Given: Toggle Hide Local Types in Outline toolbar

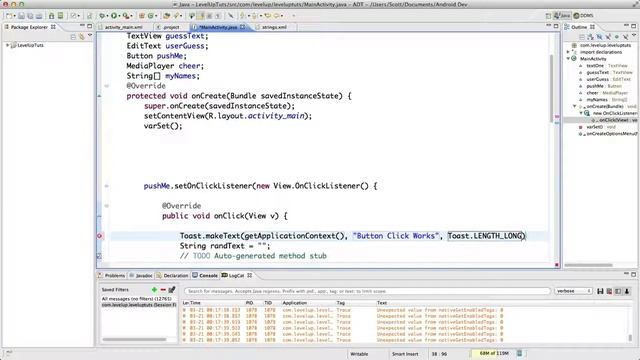Looking at the screenshot, I should click(x=625, y=37).
